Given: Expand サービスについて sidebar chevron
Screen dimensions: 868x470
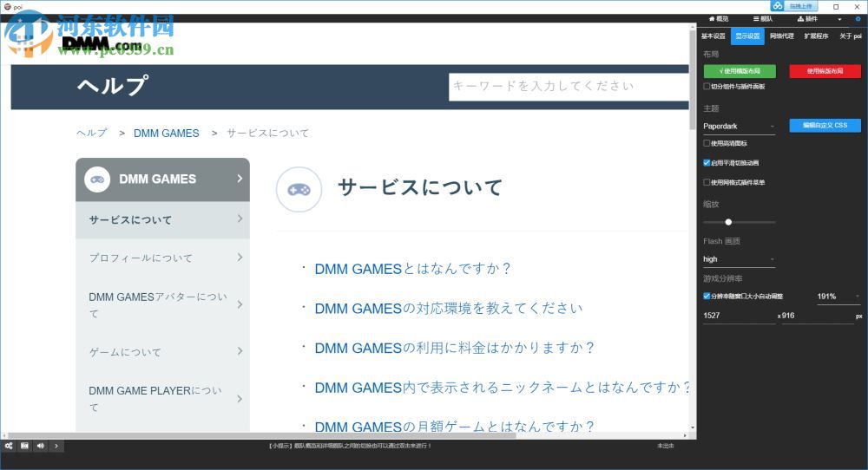Looking at the screenshot, I should coord(240,219).
